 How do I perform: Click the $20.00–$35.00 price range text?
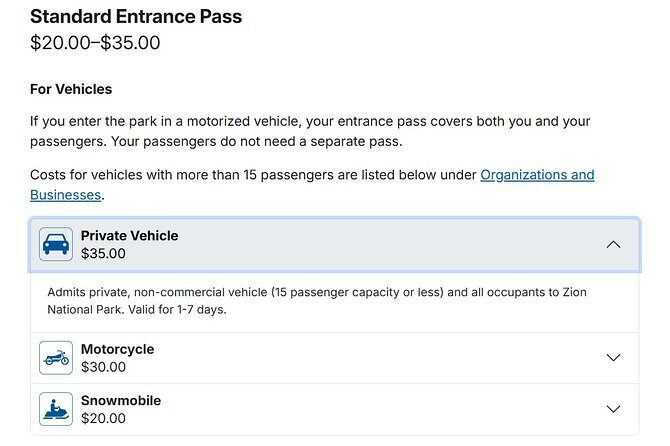tap(95, 43)
